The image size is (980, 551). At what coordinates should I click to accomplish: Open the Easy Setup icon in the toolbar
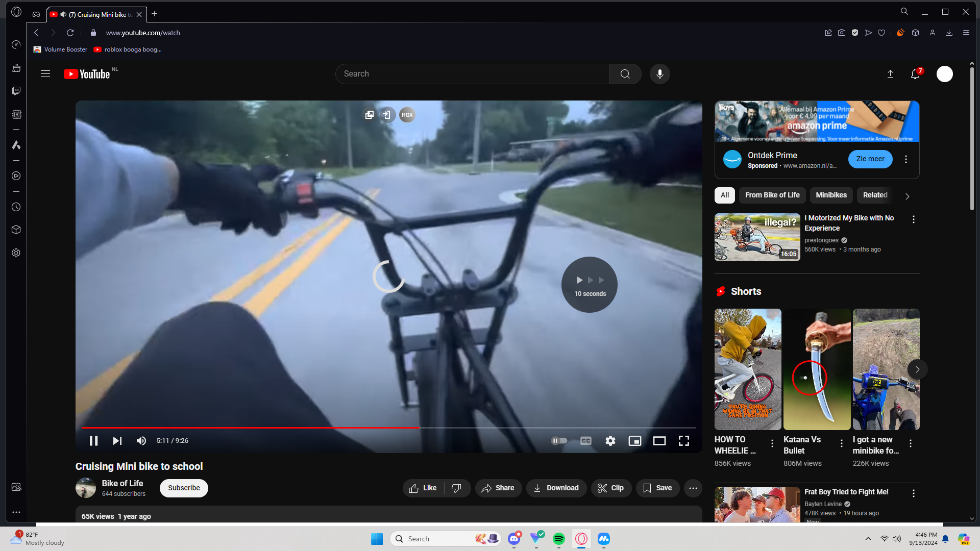point(966,33)
